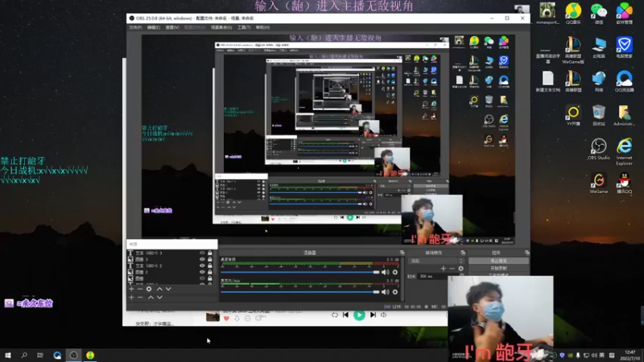Viewport: 644px width, 362px height.
Task: Pop out the 转场特效 transitions dock
Action: tap(463, 253)
